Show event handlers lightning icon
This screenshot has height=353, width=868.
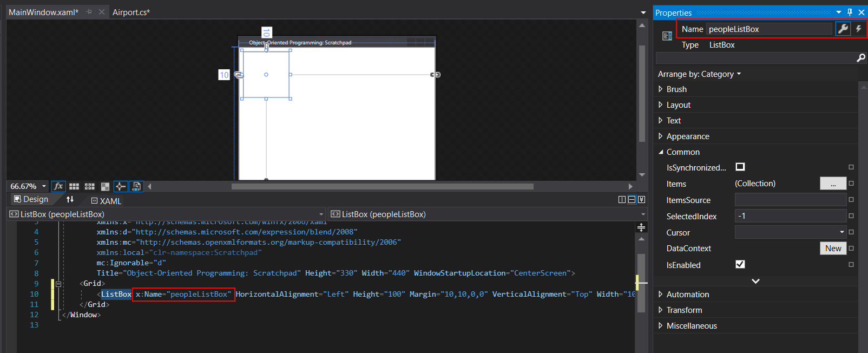point(858,29)
